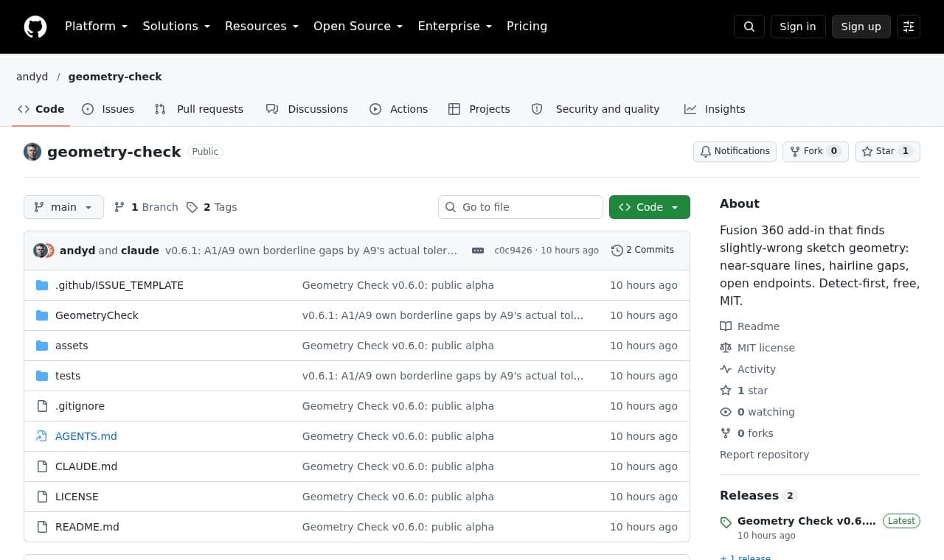944x560 pixels.
Task: Click the LICENSE file icon
Action: 42,497
